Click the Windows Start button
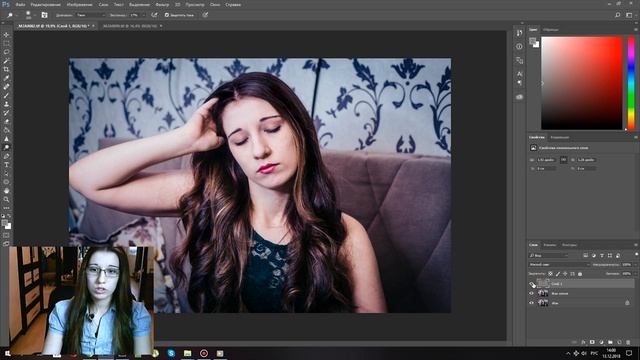This screenshot has width=640, height=360. (7, 353)
